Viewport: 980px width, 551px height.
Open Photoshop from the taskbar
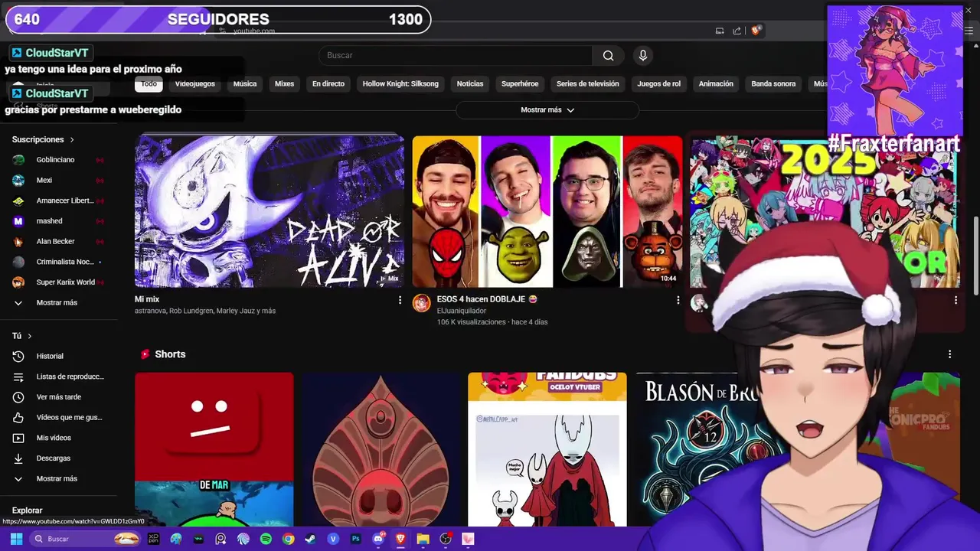355,539
